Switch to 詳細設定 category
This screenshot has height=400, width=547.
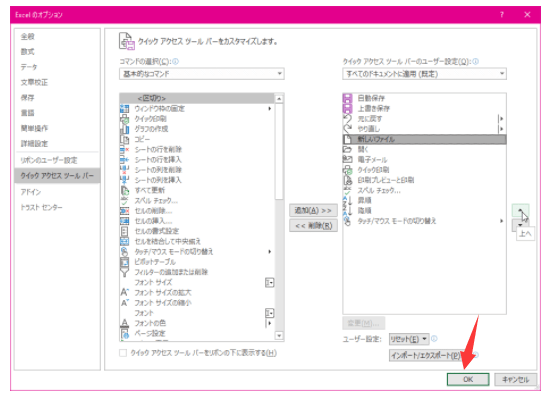pos(34,144)
